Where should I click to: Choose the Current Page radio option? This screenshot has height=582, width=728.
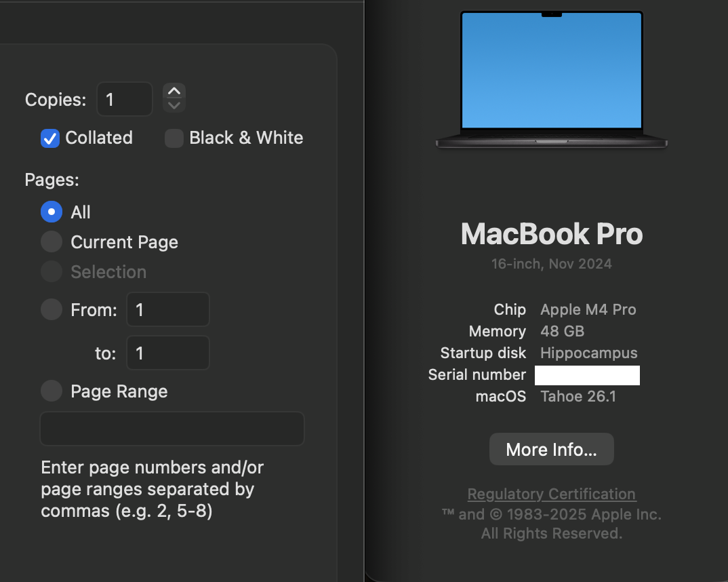pyautogui.click(x=52, y=241)
